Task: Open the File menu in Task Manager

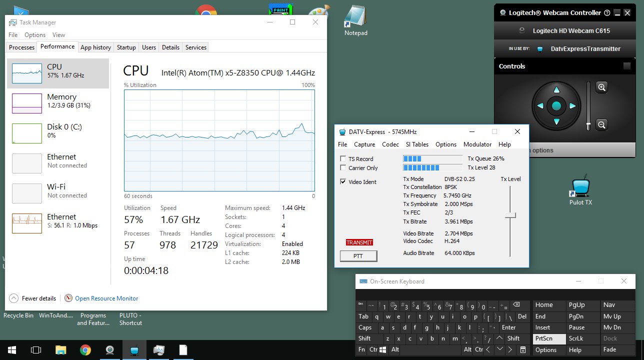Action: pos(13,35)
